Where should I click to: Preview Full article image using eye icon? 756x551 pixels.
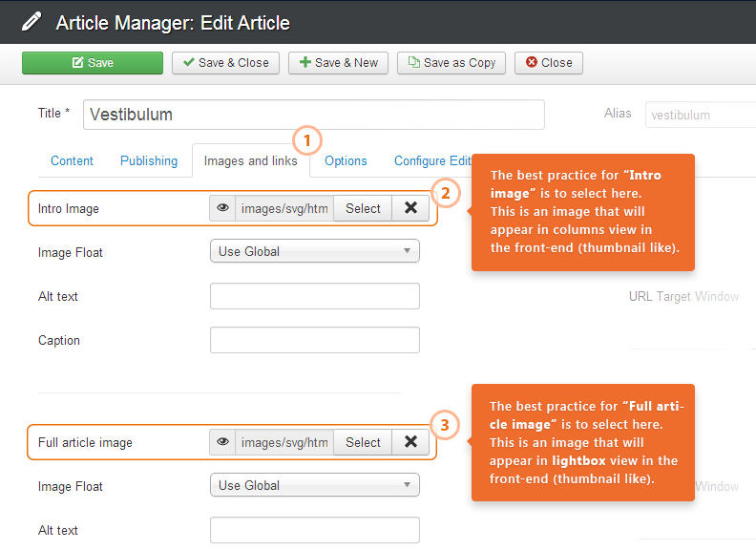222,442
